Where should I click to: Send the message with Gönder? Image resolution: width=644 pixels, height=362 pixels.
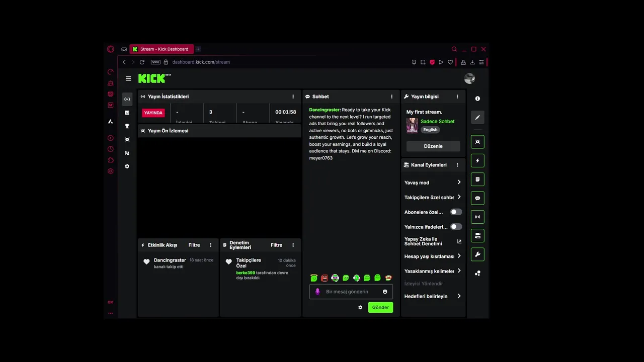380,307
